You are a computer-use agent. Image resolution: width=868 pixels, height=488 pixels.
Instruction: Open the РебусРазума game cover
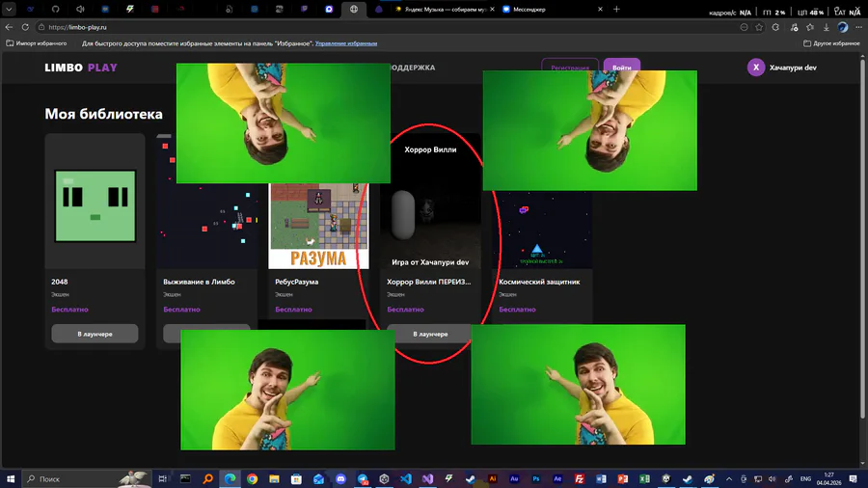click(x=318, y=226)
